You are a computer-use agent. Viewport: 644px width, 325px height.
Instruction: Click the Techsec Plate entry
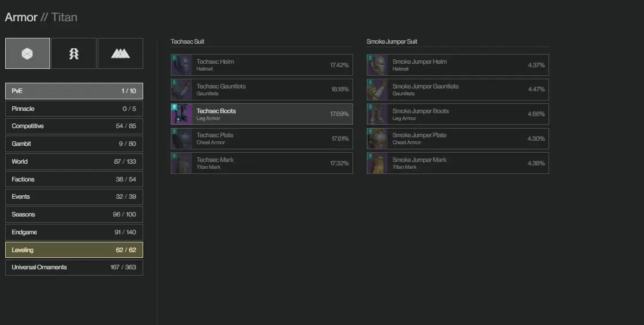[262, 138]
